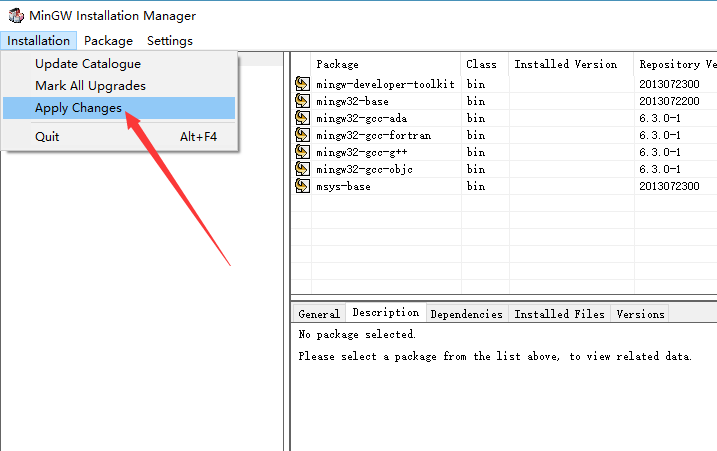Click version 2013072200 of mingw32-base
The width and height of the screenshot is (717, 451).
coord(669,101)
